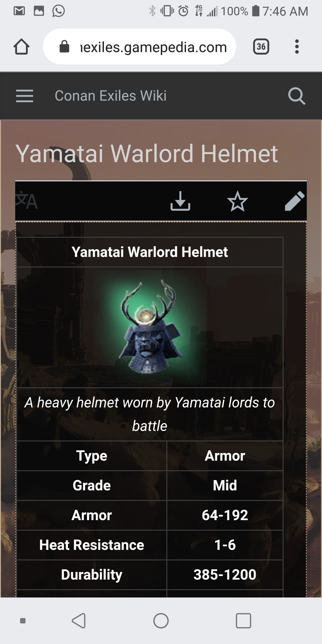Add page to watchlist with star icon
This screenshot has width=322, height=644.
click(x=237, y=201)
